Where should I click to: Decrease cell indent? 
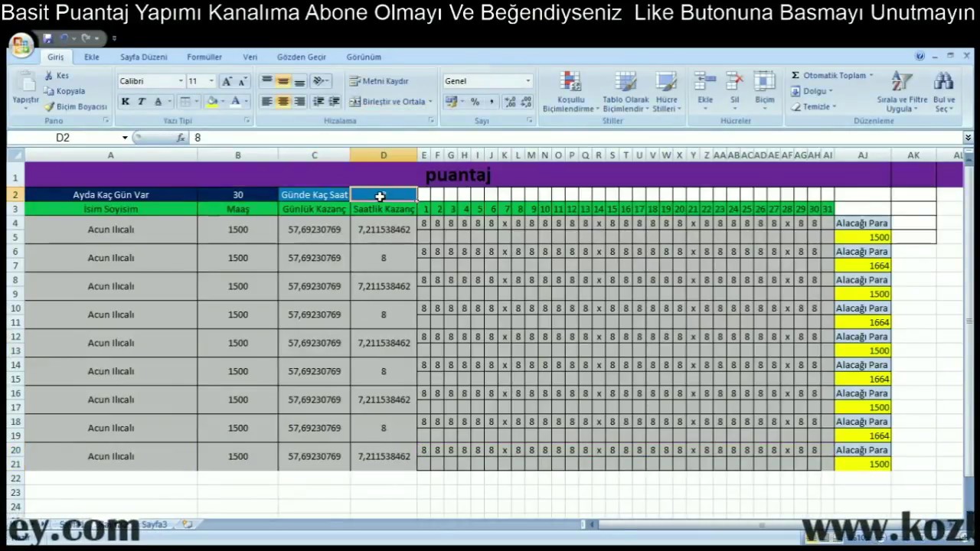318,101
